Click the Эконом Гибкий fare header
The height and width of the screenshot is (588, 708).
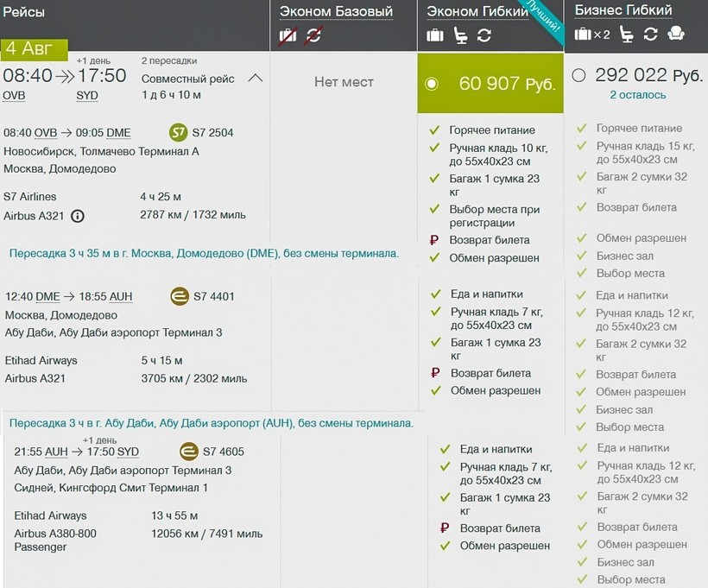(477, 11)
